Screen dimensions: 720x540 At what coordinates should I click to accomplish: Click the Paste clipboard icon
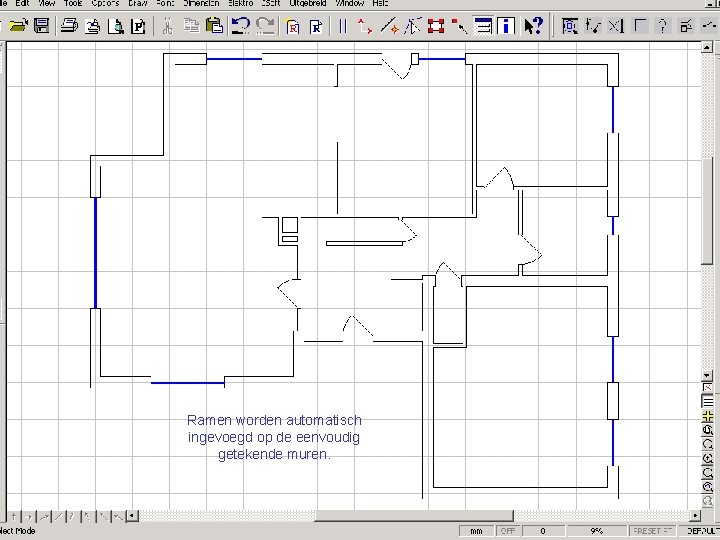click(x=213, y=26)
